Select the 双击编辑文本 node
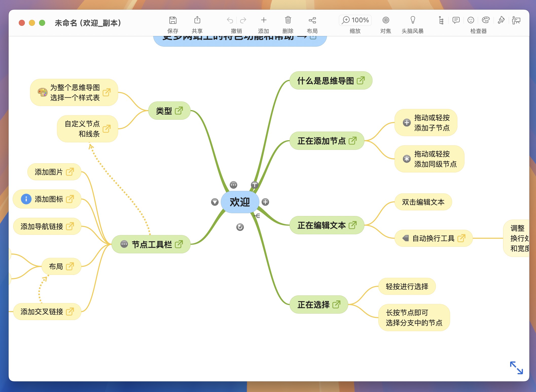Screen dimensions: 536x392 pos(423,202)
